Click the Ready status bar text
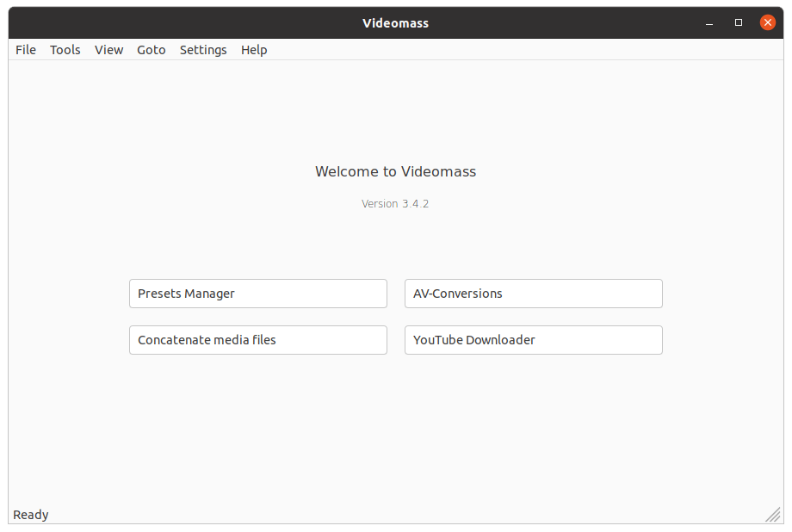Viewport: 792px width, 532px height. (x=31, y=515)
